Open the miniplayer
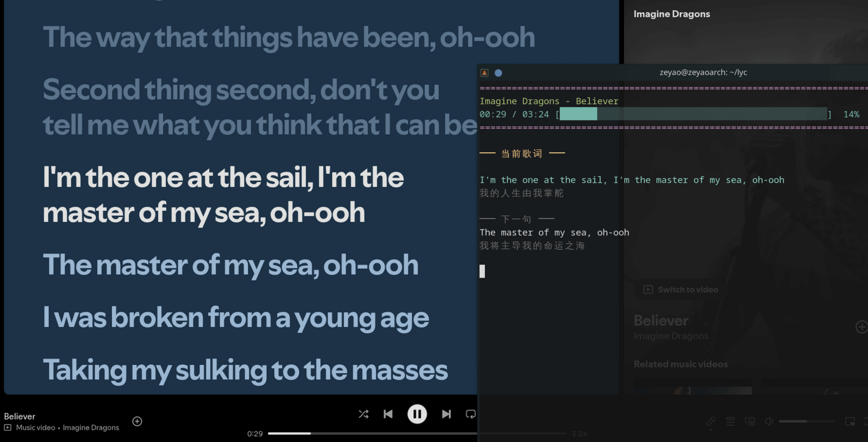This screenshot has height=442, width=868. (850, 421)
